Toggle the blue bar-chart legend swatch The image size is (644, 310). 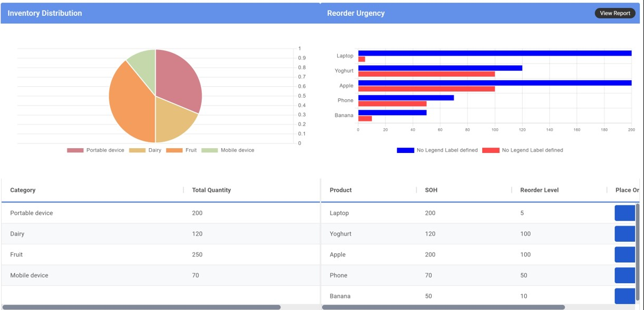[x=405, y=150]
